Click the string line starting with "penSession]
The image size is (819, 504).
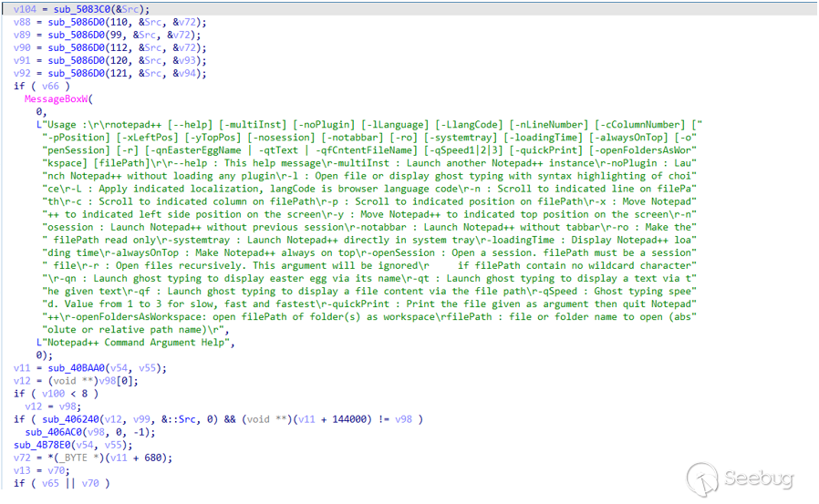[x=369, y=150]
